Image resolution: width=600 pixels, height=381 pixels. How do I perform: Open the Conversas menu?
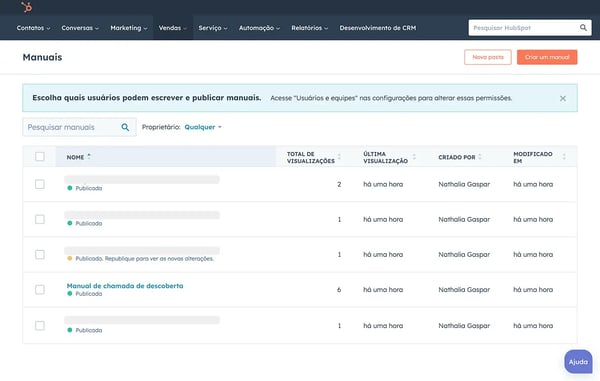[x=80, y=28]
